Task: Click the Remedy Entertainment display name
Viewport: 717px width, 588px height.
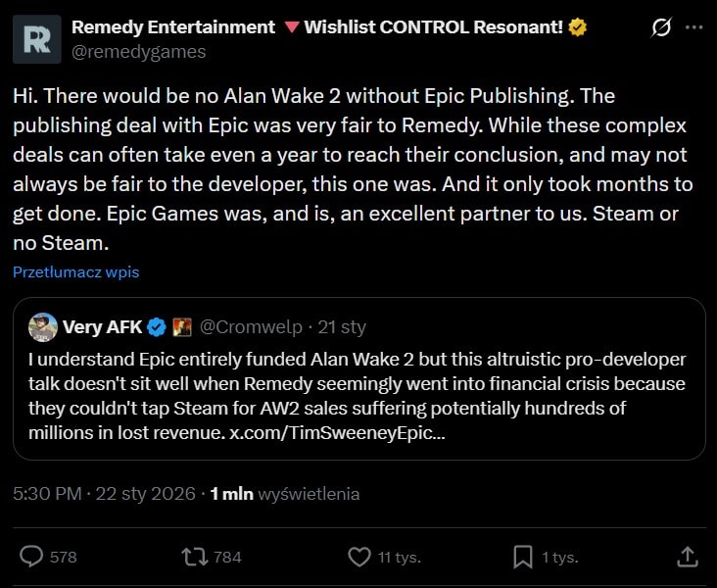Action: tap(174, 27)
